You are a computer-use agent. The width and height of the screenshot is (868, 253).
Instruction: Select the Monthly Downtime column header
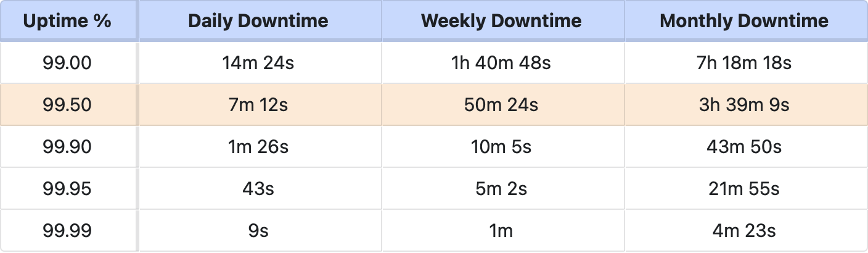pyautogui.click(x=744, y=20)
